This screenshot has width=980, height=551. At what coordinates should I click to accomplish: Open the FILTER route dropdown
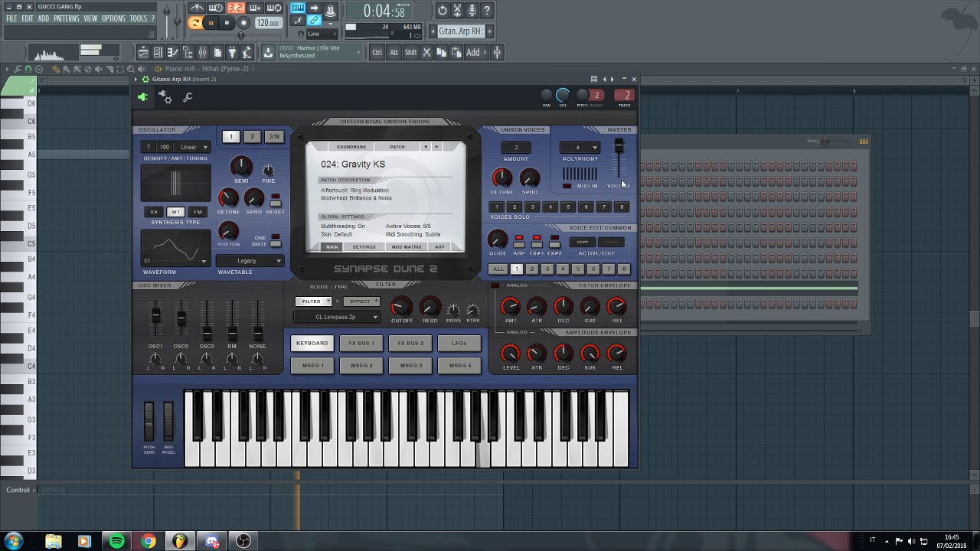[x=313, y=302]
